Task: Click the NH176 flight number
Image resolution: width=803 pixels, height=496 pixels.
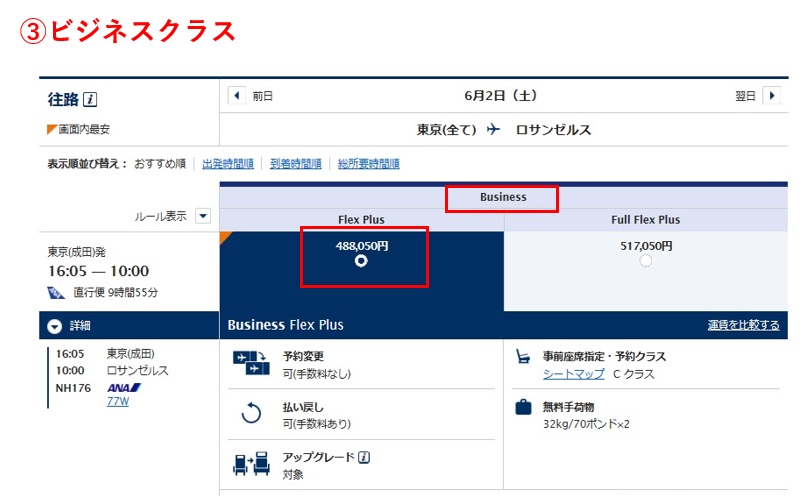Action: [73, 388]
